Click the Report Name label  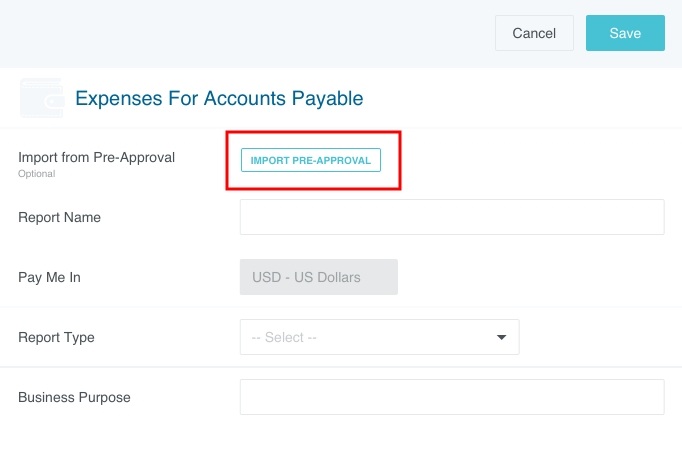coord(59,217)
